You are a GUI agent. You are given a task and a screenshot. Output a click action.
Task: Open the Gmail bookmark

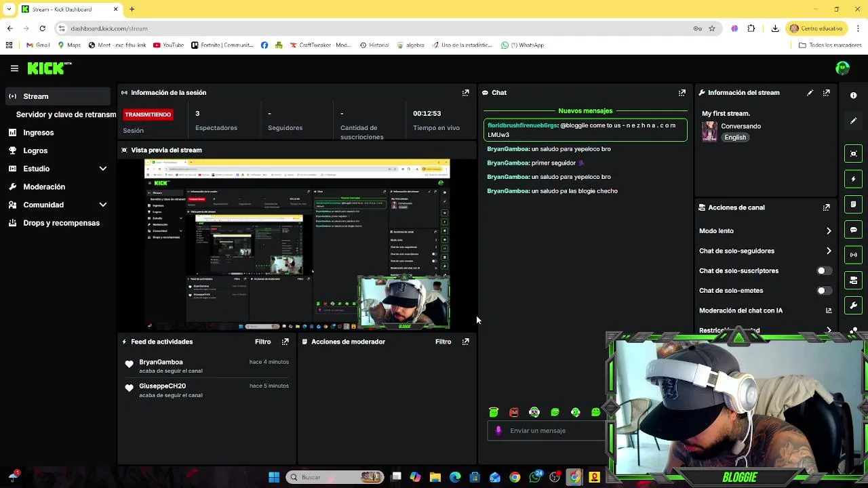(x=39, y=45)
